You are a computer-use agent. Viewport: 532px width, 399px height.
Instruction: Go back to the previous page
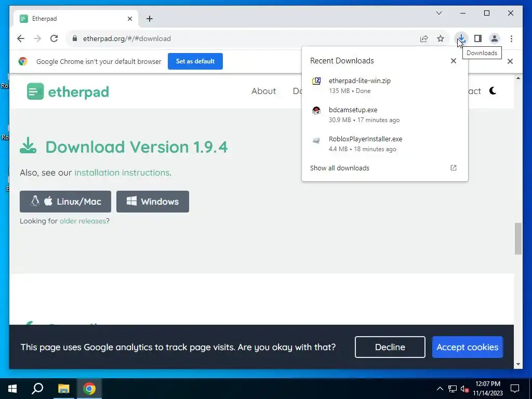[21, 38]
